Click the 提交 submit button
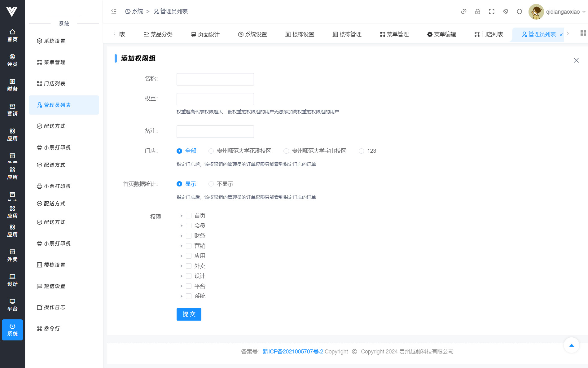The image size is (588, 368). click(x=189, y=314)
